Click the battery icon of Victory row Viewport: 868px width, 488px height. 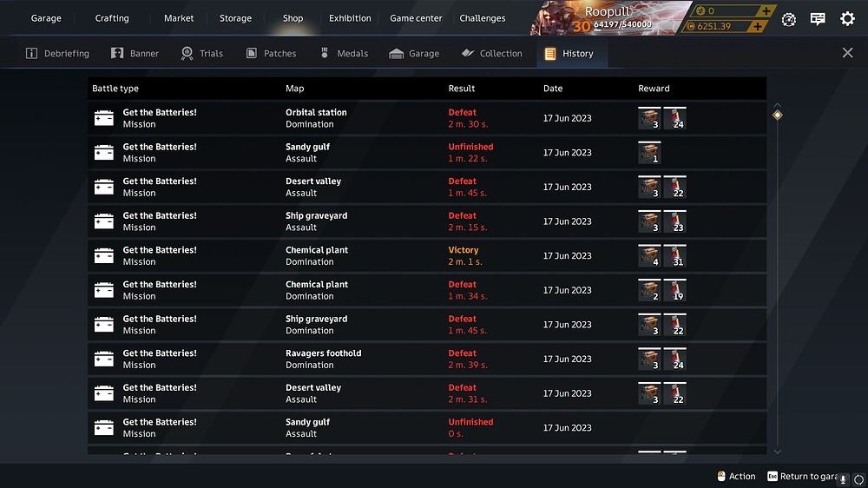tap(103, 256)
